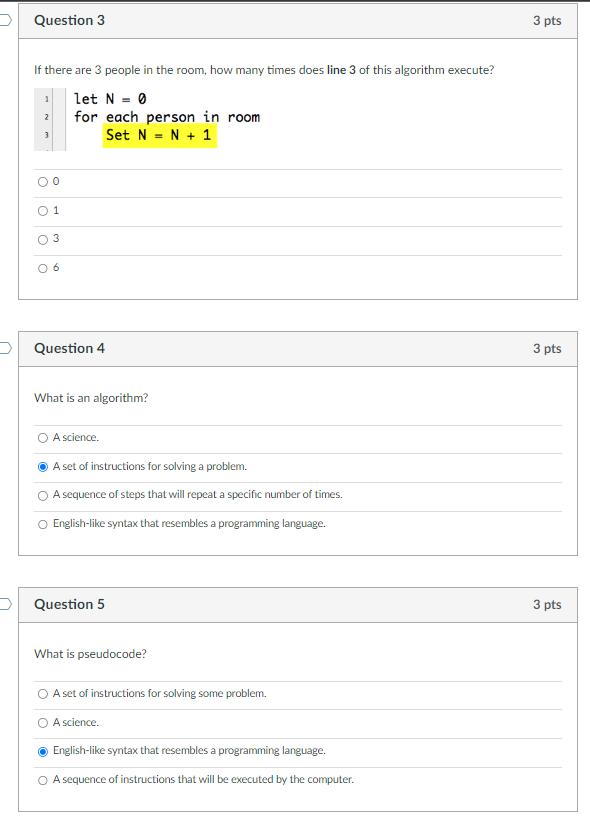Click the "Question 3" header
The height and width of the screenshot is (821, 590).
pos(68,20)
